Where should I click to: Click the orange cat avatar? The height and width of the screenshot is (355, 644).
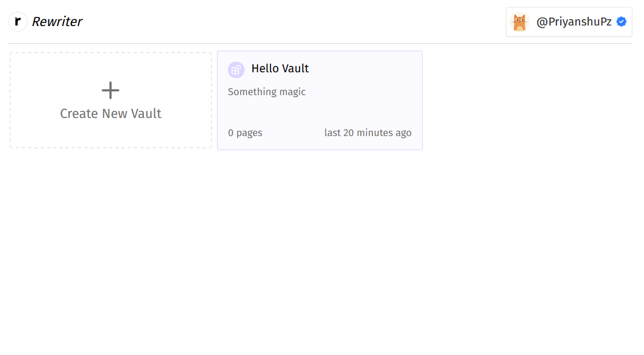[x=519, y=22]
